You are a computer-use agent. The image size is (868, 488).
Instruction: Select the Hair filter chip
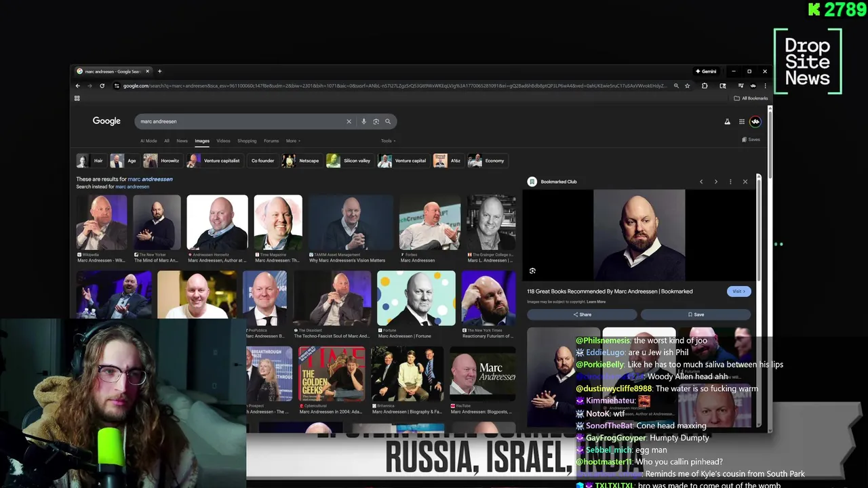coord(91,161)
